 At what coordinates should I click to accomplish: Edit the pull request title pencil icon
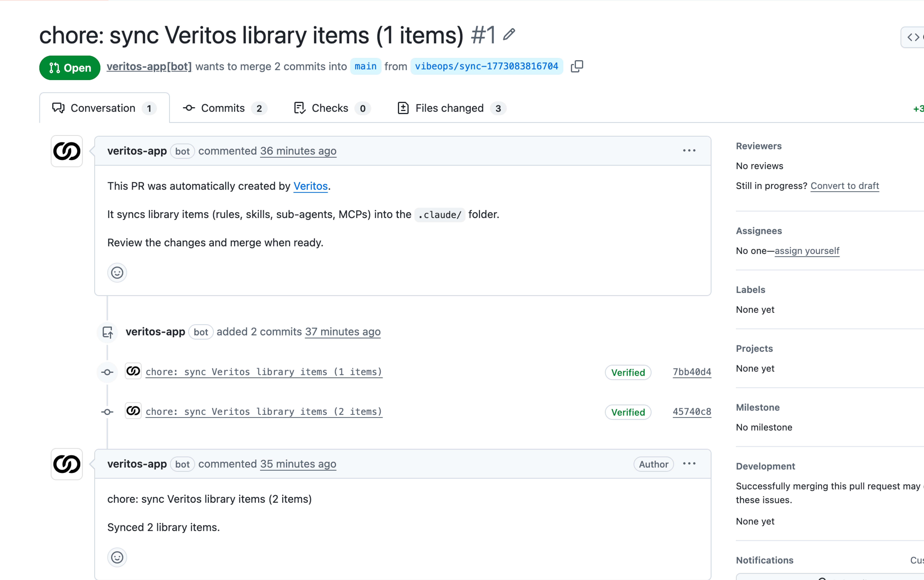(x=509, y=35)
